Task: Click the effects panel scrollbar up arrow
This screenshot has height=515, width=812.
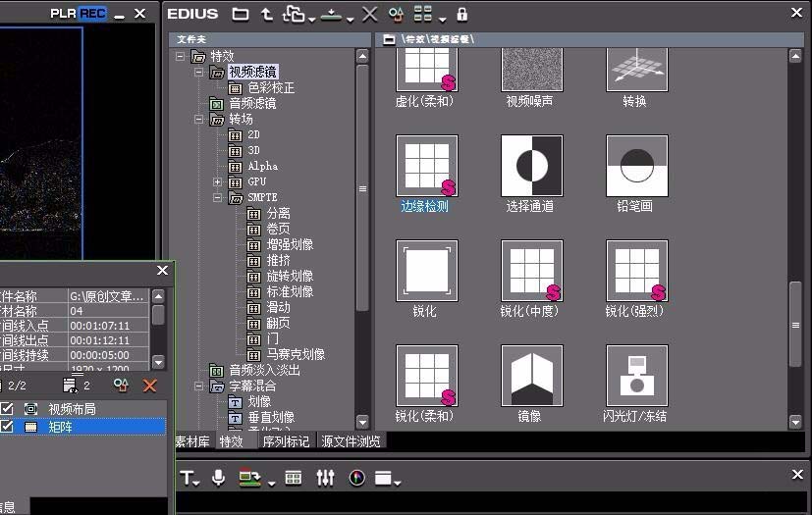Action: 795,56
